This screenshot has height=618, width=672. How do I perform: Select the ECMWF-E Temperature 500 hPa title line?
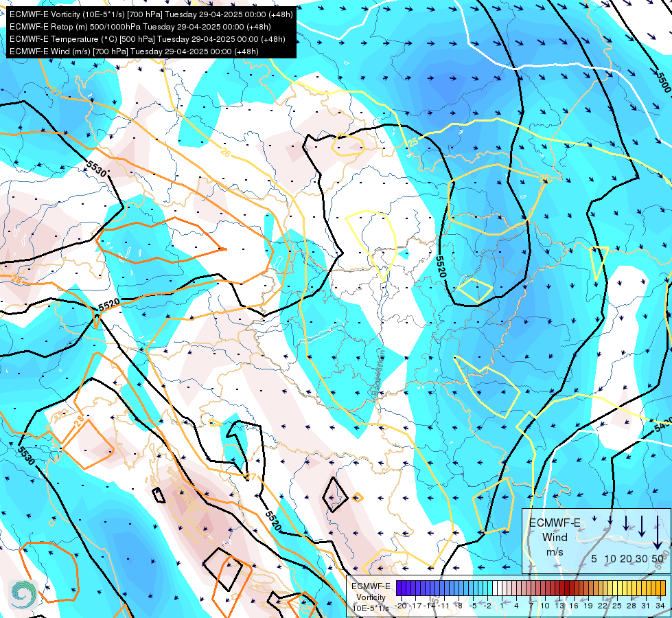pyautogui.click(x=147, y=39)
